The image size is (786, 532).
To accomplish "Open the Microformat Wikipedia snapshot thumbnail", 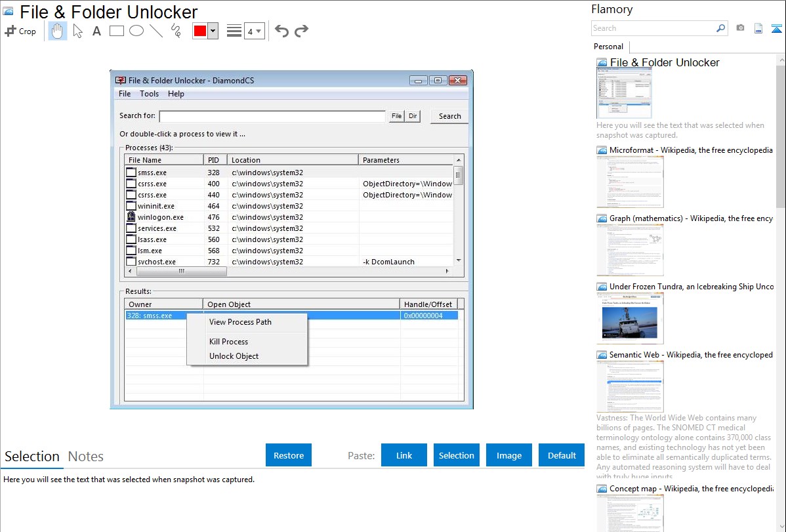I will pos(630,182).
